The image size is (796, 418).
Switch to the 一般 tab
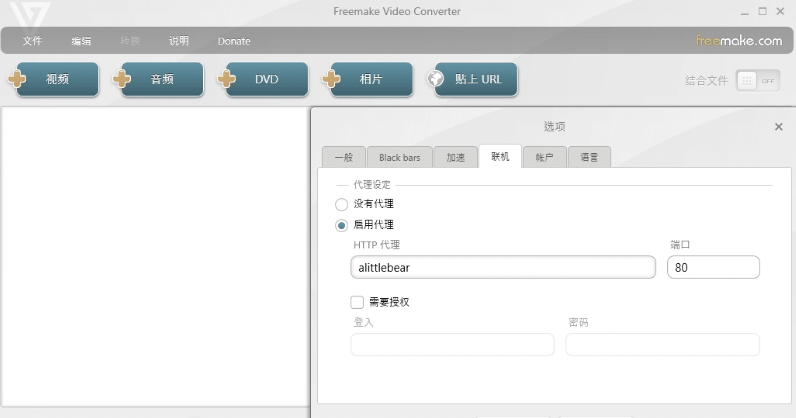pos(344,157)
